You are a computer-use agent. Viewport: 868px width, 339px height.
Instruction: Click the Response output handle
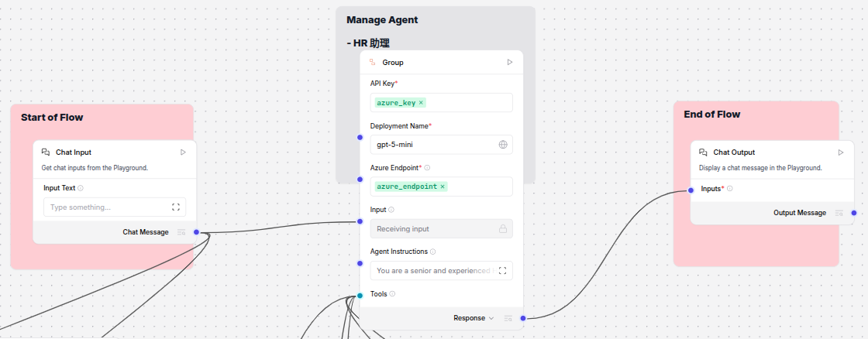point(523,318)
